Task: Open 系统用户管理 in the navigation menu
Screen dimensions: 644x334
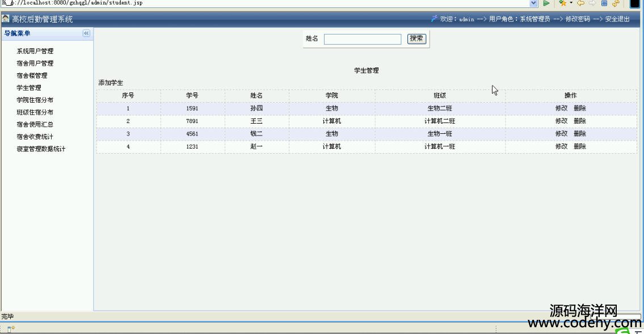Action: (35, 51)
